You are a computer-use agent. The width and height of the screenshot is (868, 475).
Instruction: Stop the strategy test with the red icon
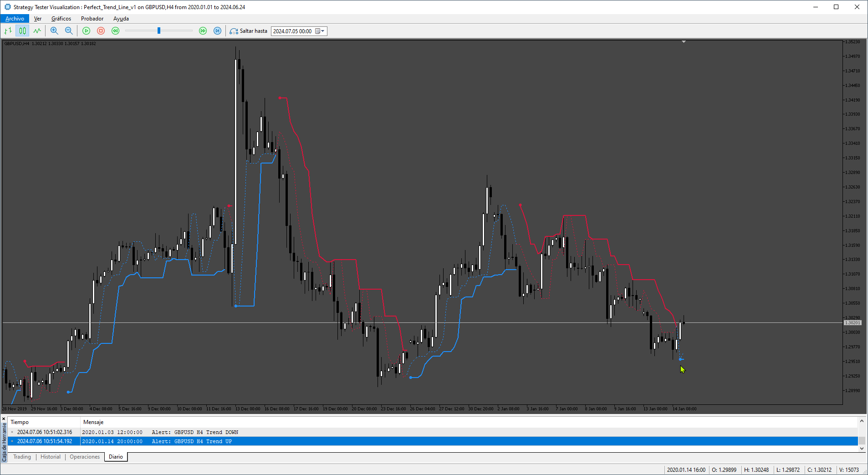click(101, 31)
